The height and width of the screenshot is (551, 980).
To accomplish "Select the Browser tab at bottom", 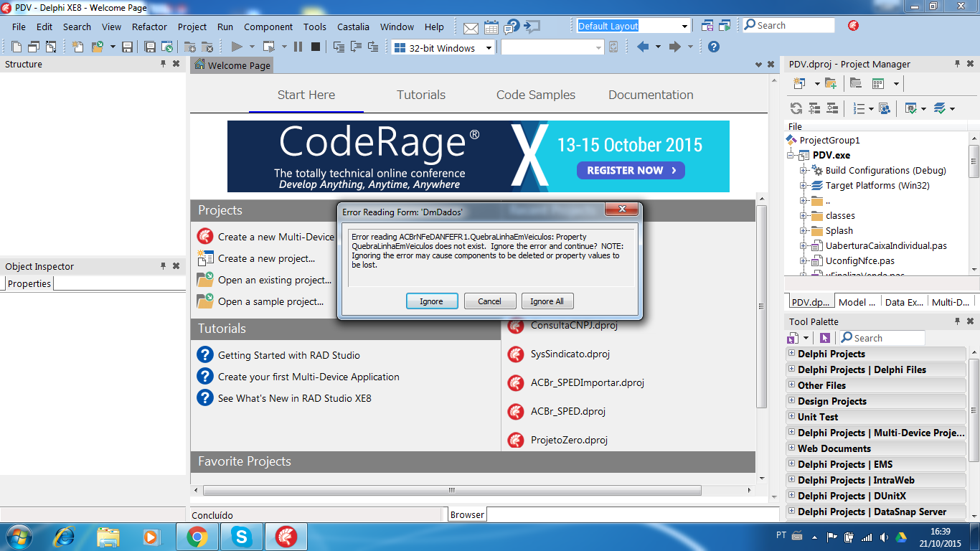I will (468, 514).
